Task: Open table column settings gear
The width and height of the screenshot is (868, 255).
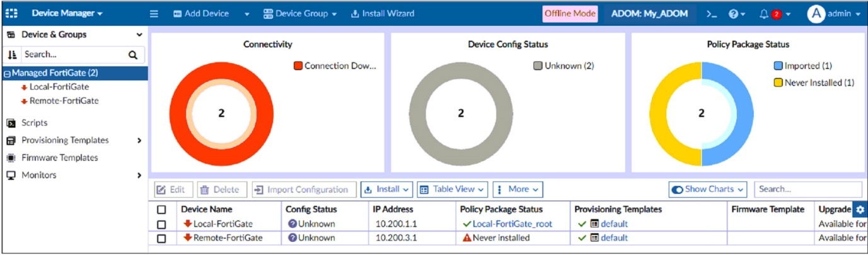Action: pyautogui.click(x=860, y=210)
